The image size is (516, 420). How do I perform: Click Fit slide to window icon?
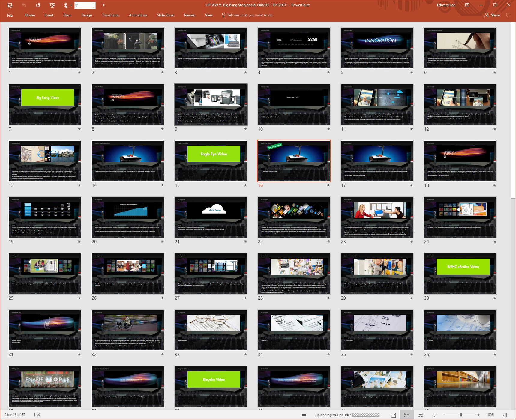coord(505,415)
